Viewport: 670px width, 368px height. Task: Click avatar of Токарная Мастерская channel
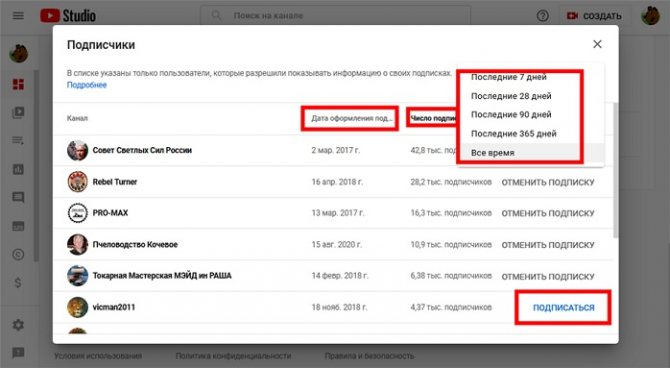click(77, 276)
